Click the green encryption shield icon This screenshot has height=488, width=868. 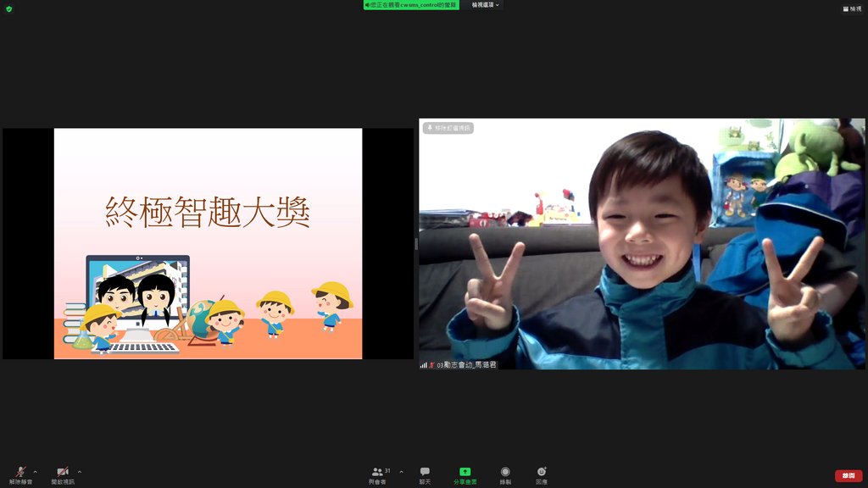tap(9, 8)
